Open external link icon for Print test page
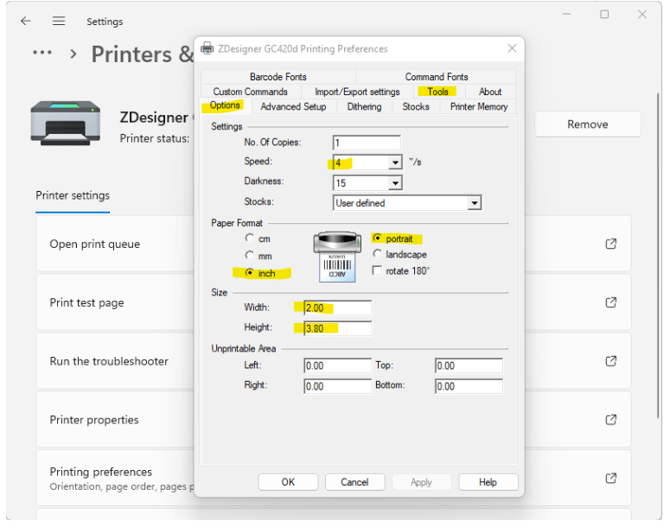This screenshot has width=670, height=527. click(611, 302)
